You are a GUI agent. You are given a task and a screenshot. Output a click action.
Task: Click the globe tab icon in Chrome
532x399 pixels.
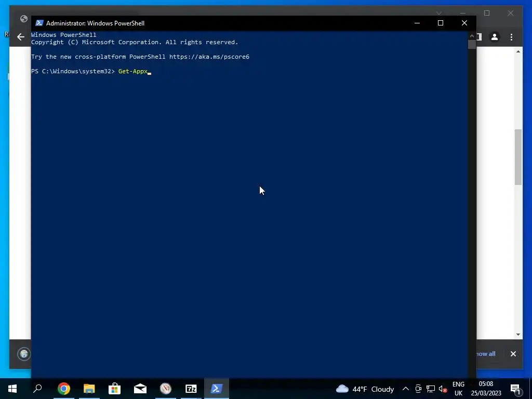pos(24,19)
